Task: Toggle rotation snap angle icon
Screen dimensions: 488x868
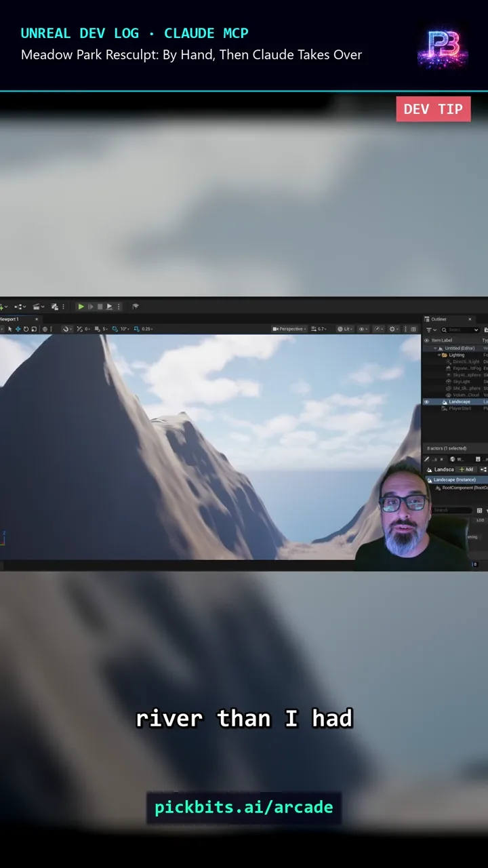Action: pyautogui.click(x=115, y=329)
